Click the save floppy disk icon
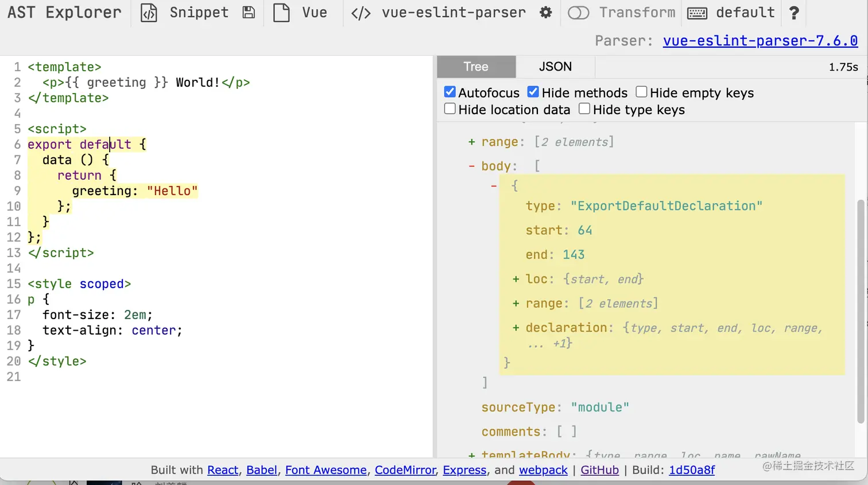 249,13
